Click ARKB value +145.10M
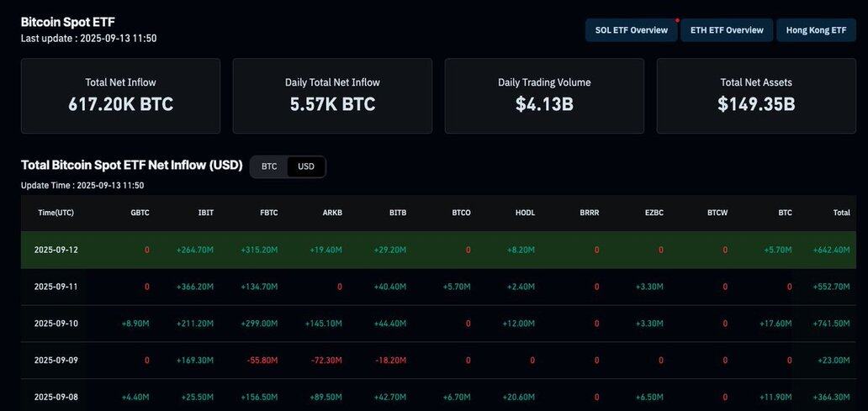Screen dimensions: 868x411 coord(323,324)
